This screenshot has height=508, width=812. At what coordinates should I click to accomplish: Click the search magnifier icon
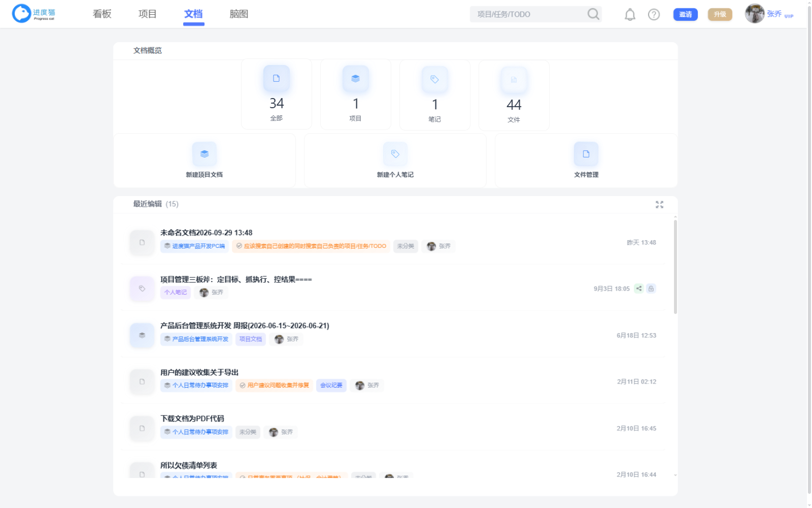coord(593,14)
